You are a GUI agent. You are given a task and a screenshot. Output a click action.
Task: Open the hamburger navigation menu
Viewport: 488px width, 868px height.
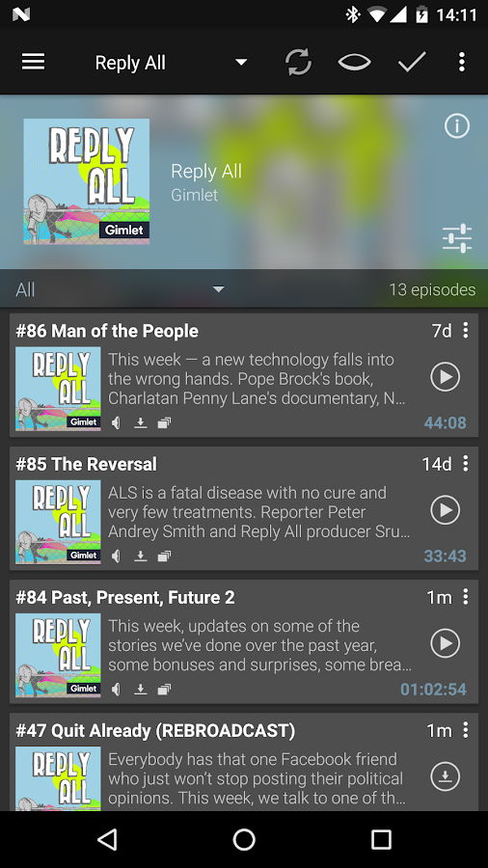tap(33, 62)
